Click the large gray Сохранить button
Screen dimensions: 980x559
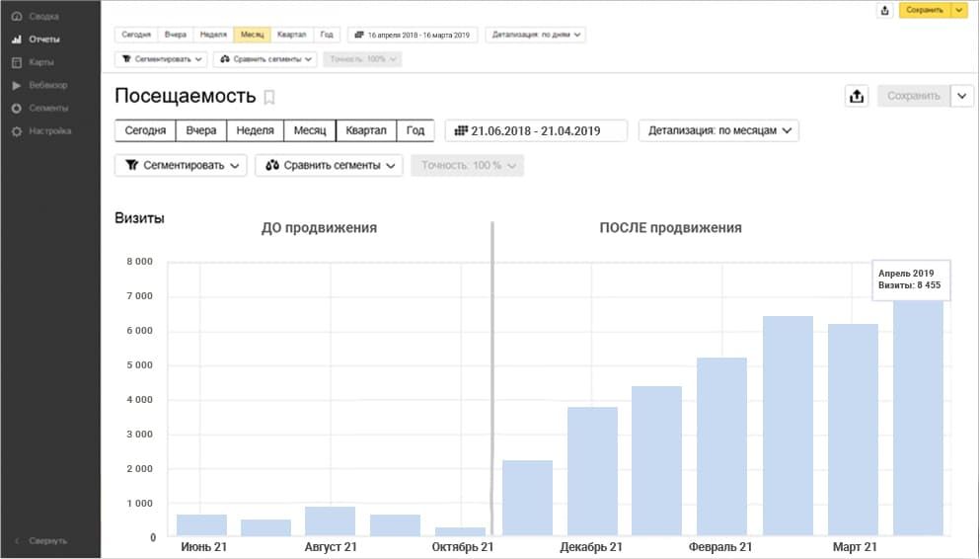pos(914,96)
